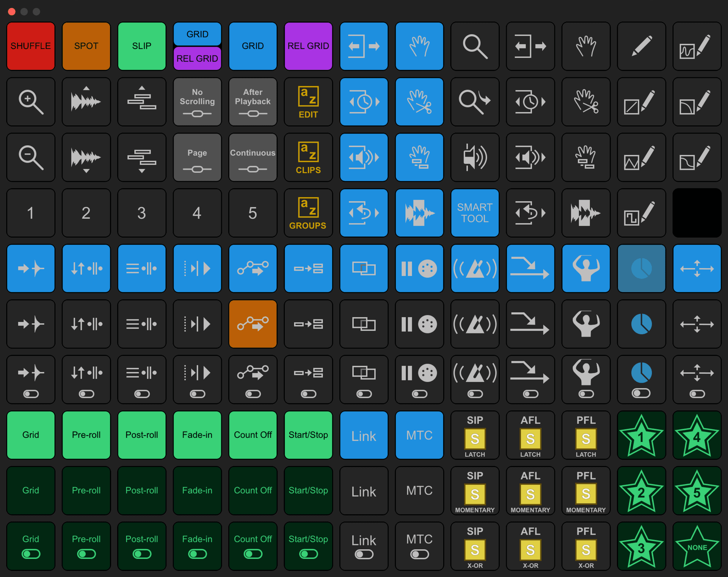Click the dark Zoom Toggle icon
The width and height of the screenshot is (728, 577).
[475, 102]
